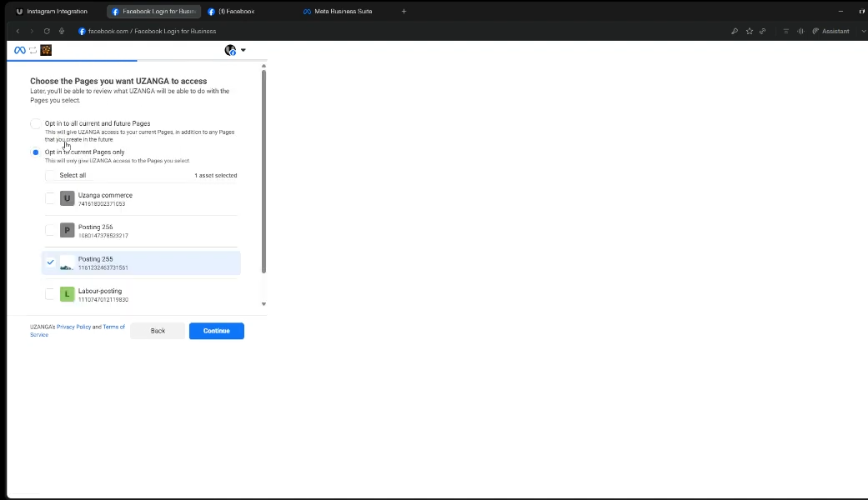The image size is (868, 500).
Task: Minimize the browser window
Action: pos(840,11)
